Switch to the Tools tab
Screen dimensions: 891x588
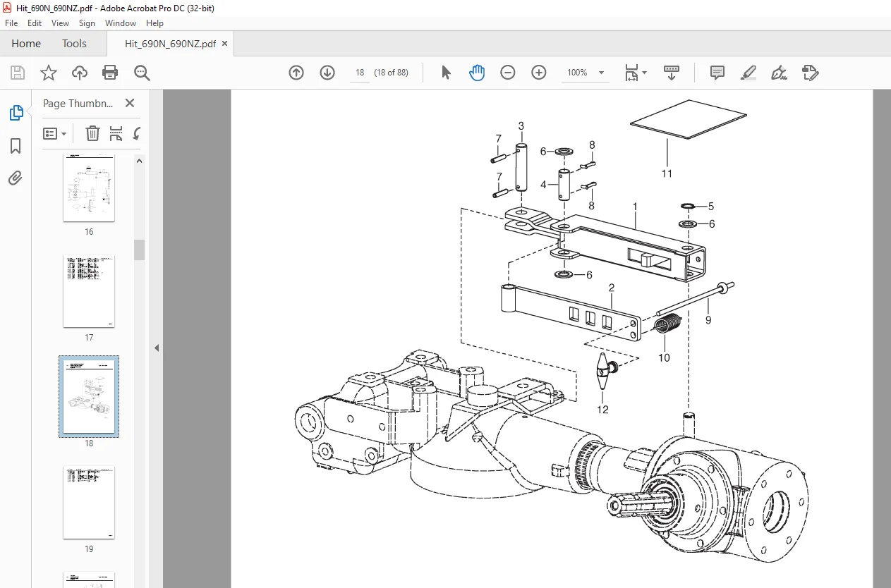click(x=74, y=44)
